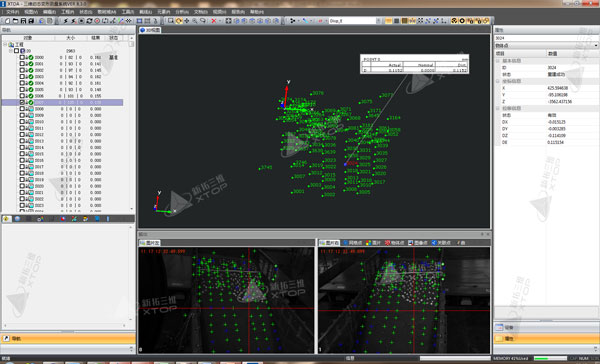This screenshot has height=364, width=600.
Task: Click the save icon in toolbar
Action: pos(23,21)
